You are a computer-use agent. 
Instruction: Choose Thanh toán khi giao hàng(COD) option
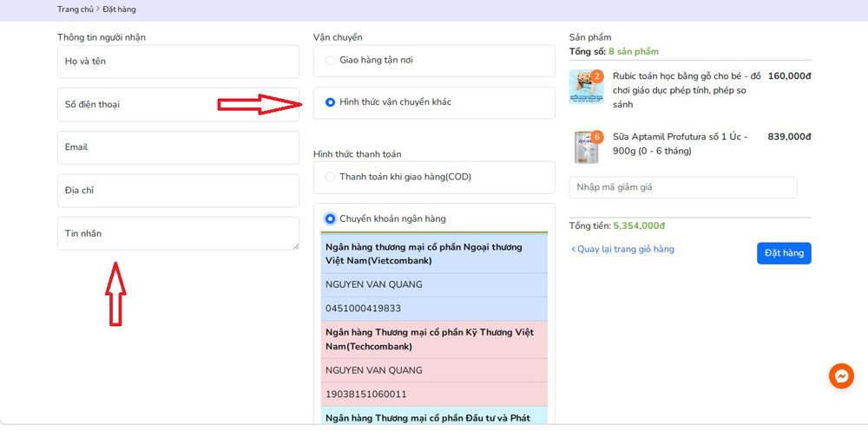(330, 177)
